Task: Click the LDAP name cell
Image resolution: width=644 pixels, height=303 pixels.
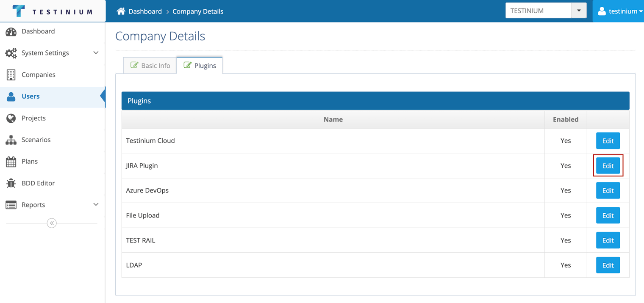Action: point(333,265)
